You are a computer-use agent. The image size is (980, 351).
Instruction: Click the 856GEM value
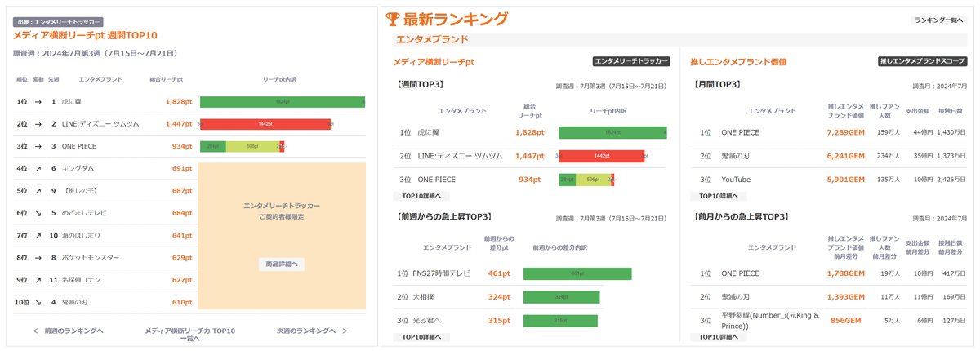coord(845,321)
